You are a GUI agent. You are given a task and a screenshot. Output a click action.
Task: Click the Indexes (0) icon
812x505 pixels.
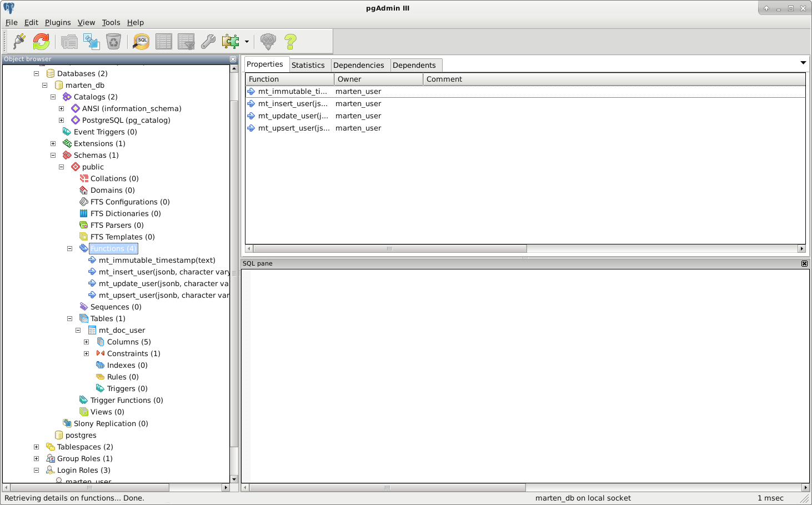(x=101, y=365)
